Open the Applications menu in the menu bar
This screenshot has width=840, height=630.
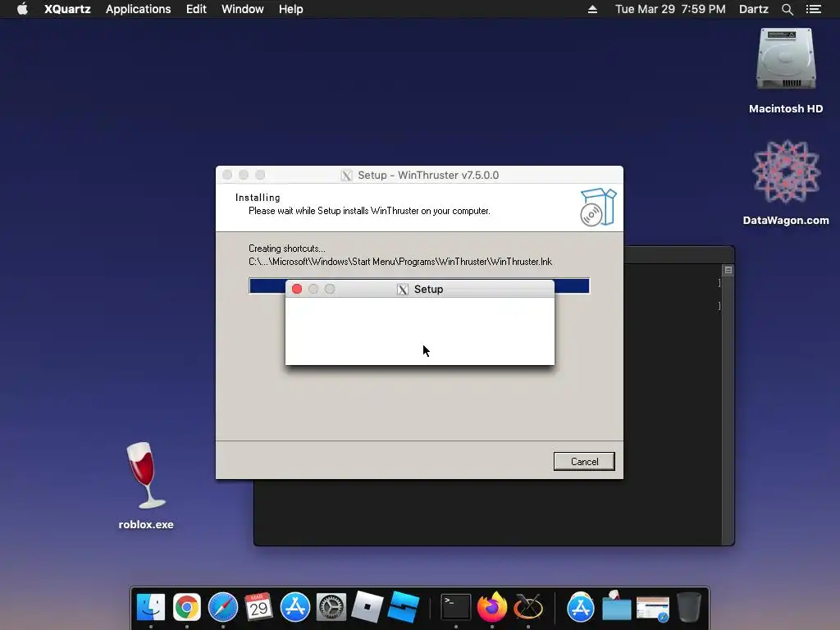[x=138, y=9]
